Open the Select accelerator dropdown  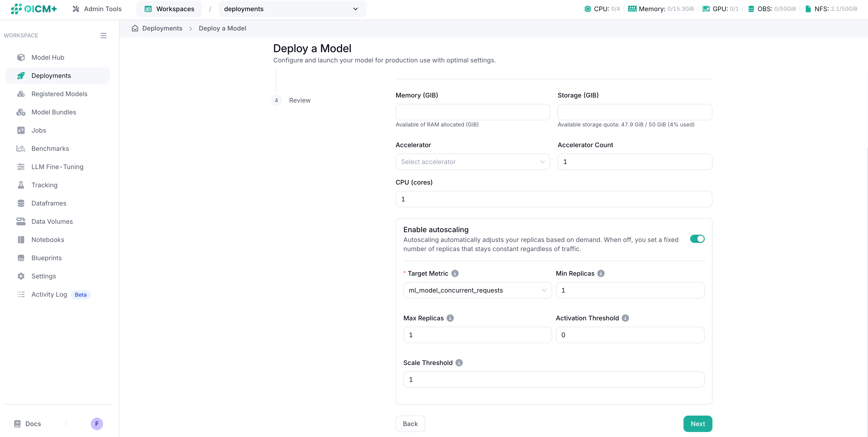(x=472, y=162)
